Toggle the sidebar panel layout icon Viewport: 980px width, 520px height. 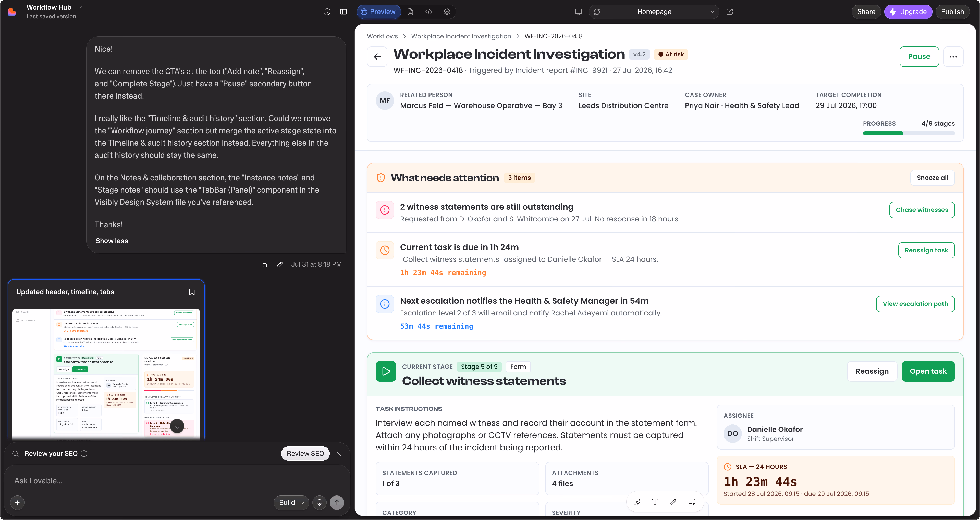pyautogui.click(x=344, y=12)
